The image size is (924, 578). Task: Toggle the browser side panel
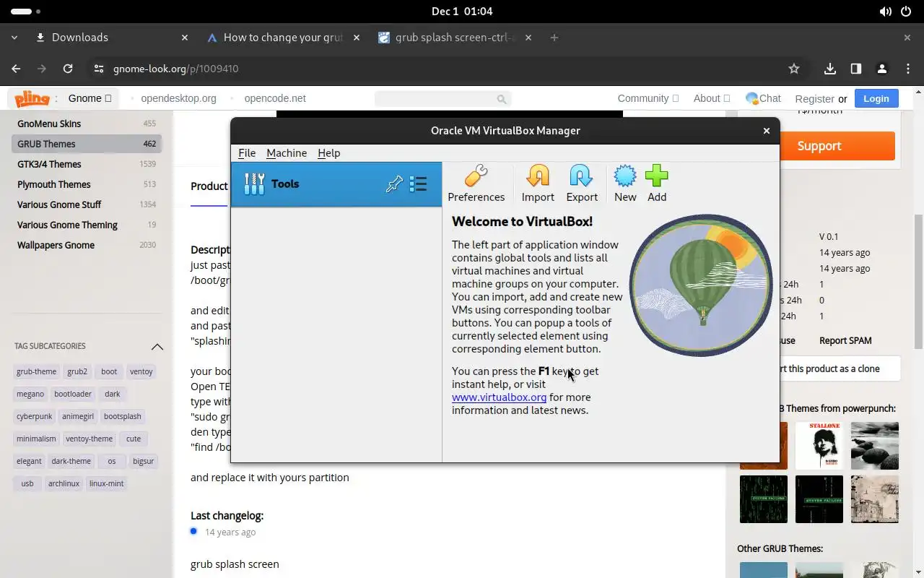tap(855, 69)
